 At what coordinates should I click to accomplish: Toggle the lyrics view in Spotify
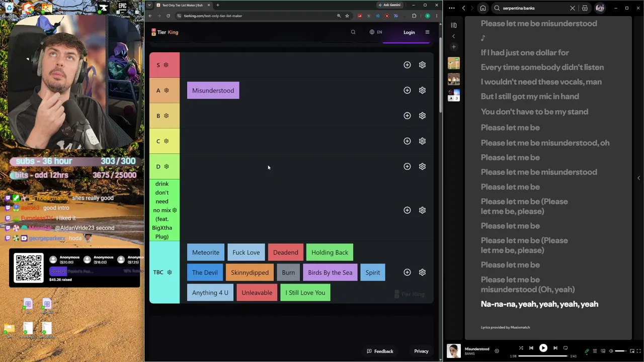click(x=587, y=351)
